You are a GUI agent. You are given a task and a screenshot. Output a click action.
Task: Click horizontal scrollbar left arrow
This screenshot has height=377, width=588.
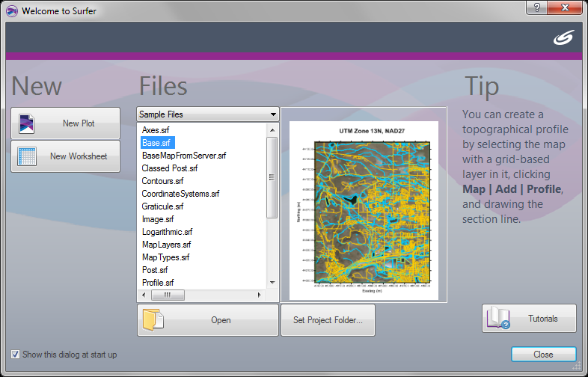point(144,295)
